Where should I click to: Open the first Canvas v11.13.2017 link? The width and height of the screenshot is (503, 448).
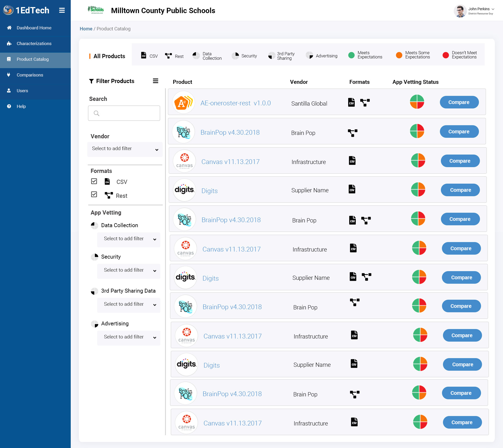pyautogui.click(x=230, y=162)
